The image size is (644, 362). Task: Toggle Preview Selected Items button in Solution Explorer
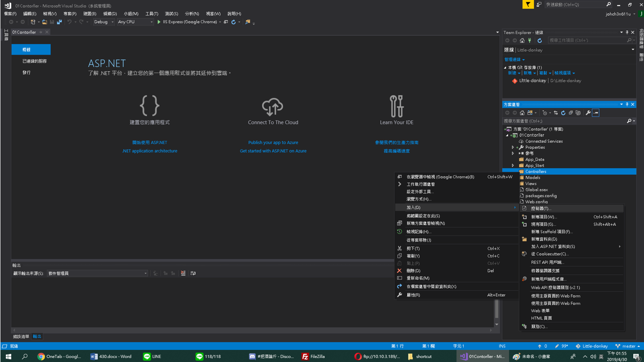coord(596,113)
